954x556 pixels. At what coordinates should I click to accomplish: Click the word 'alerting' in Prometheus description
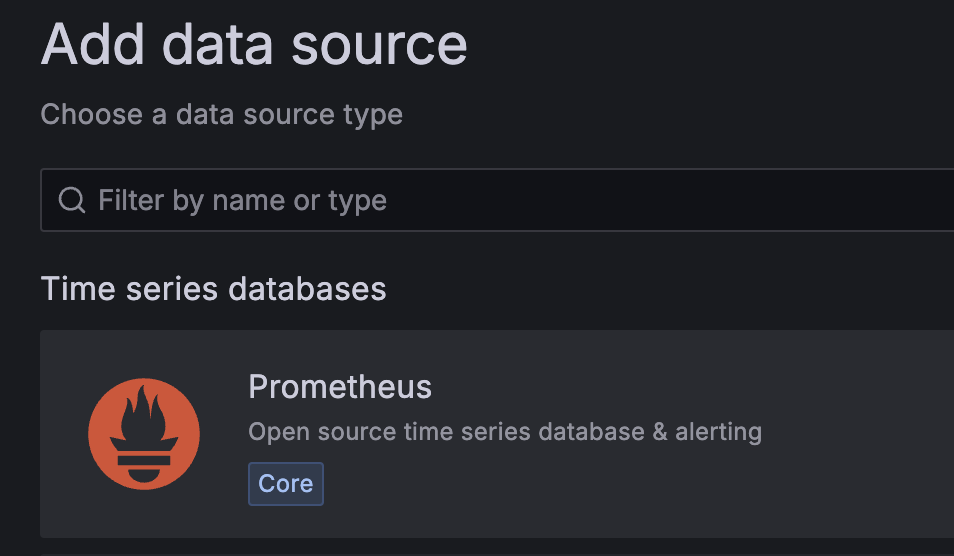[x=718, y=432]
